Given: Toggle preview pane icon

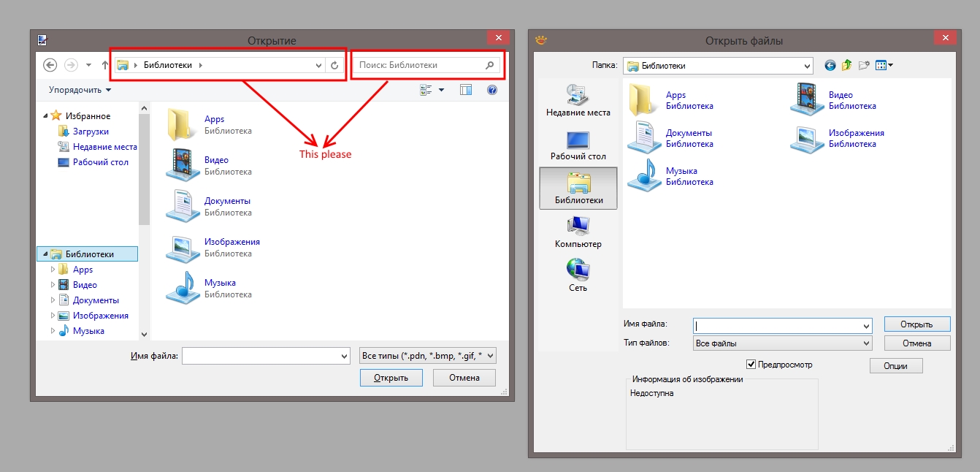Looking at the screenshot, I should click(x=466, y=90).
